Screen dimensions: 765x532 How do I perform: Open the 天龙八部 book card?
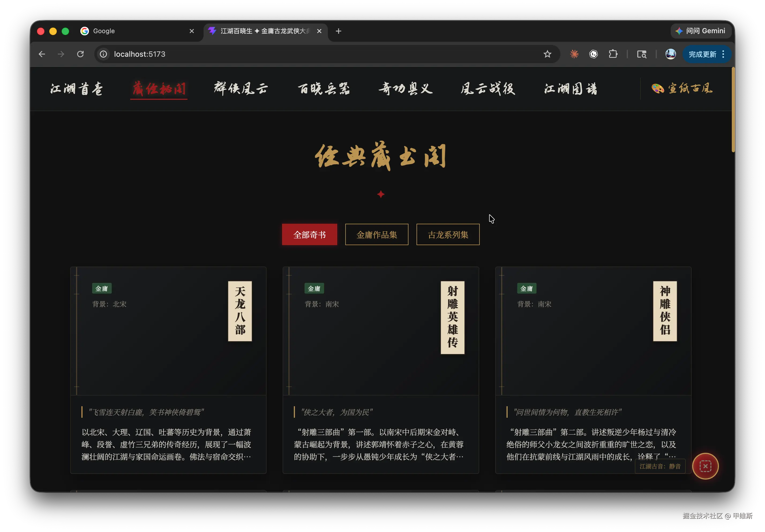pyautogui.click(x=168, y=370)
